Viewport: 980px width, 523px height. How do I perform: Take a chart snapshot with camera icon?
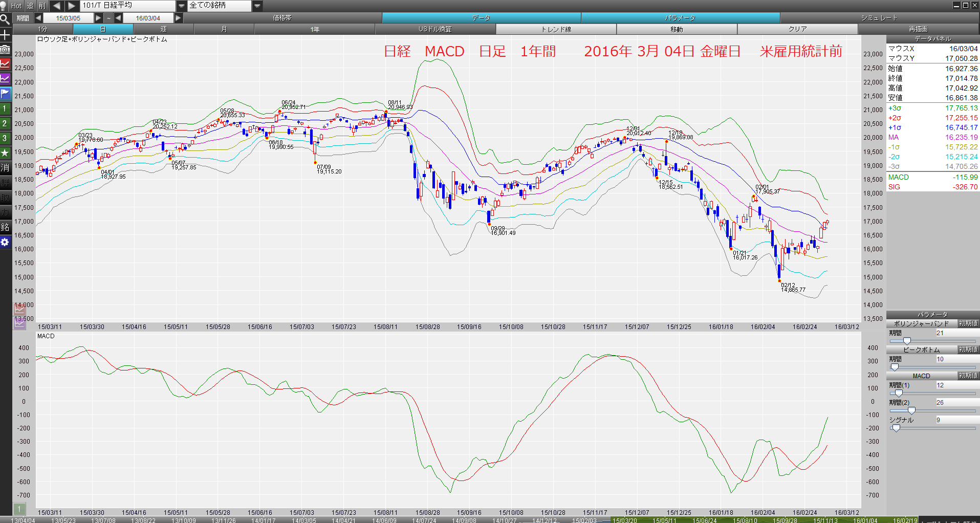click(x=5, y=49)
